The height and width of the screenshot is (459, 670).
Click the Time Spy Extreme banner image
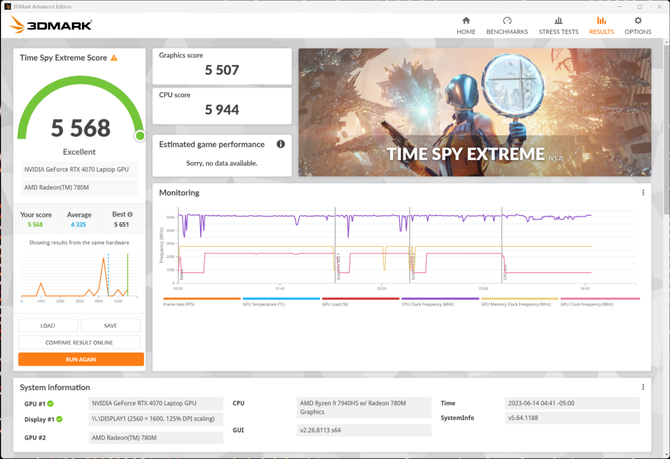[475, 112]
